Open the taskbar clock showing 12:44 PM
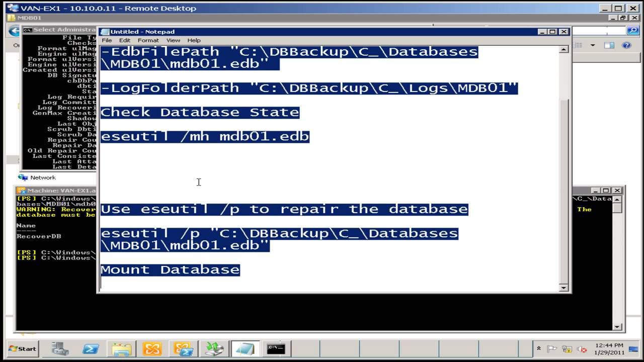 (608, 348)
